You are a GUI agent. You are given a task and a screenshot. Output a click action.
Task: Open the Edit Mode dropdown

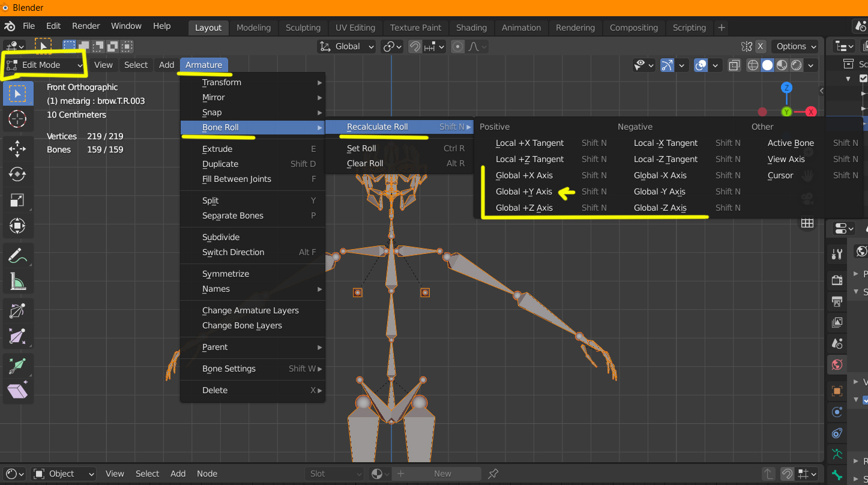tap(44, 65)
